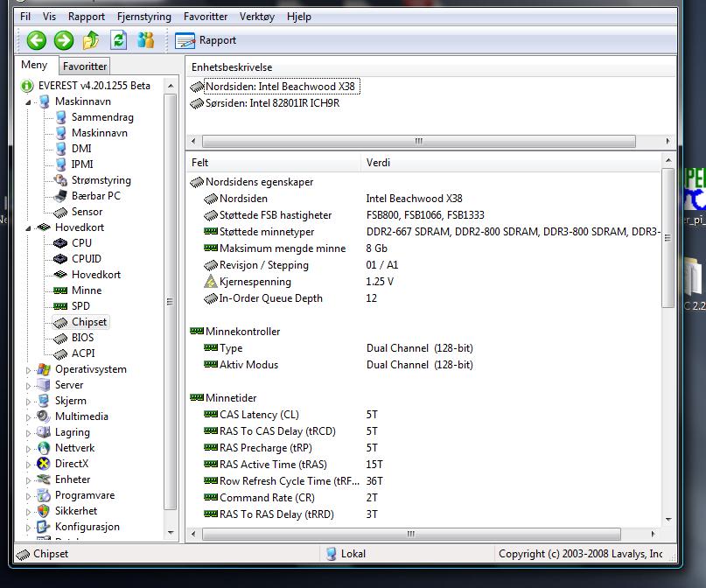Click the Nettverk globe icon
Image resolution: width=706 pixels, height=588 pixels.
tap(44, 448)
